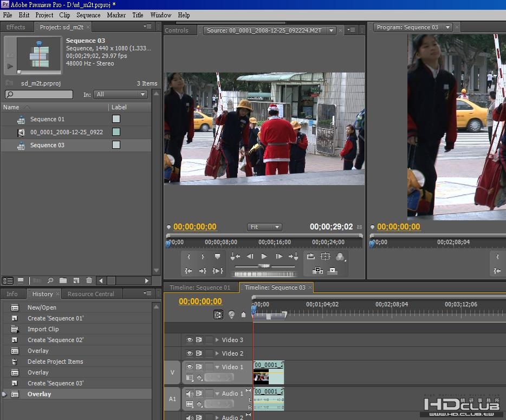506x420 pixels.
Task: Toggle Loop playback in Source monitor
Action: 311,256
